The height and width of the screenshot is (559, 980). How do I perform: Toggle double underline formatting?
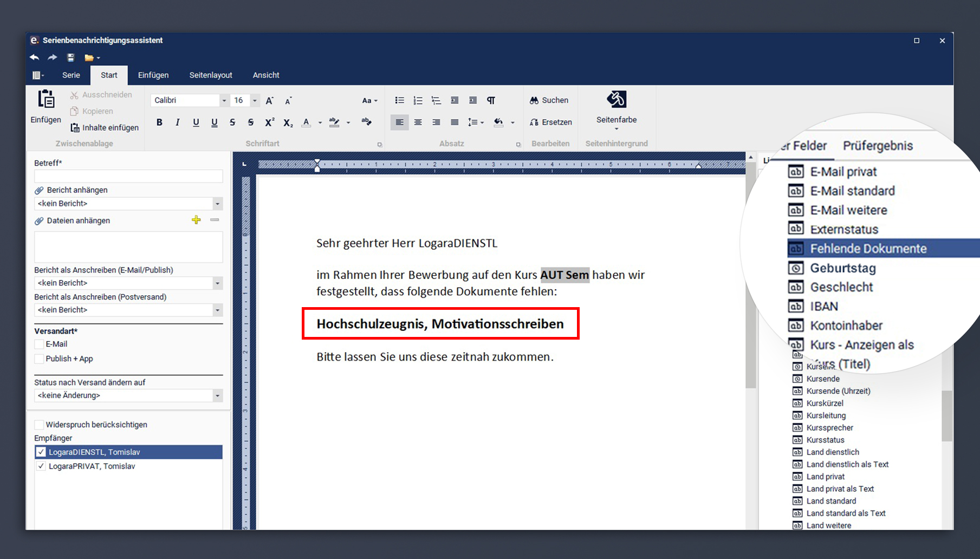point(215,122)
